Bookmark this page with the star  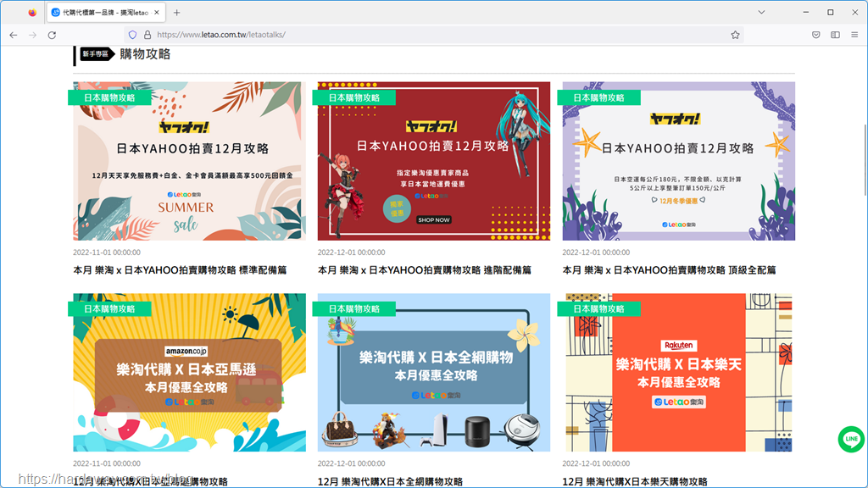(735, 35)
